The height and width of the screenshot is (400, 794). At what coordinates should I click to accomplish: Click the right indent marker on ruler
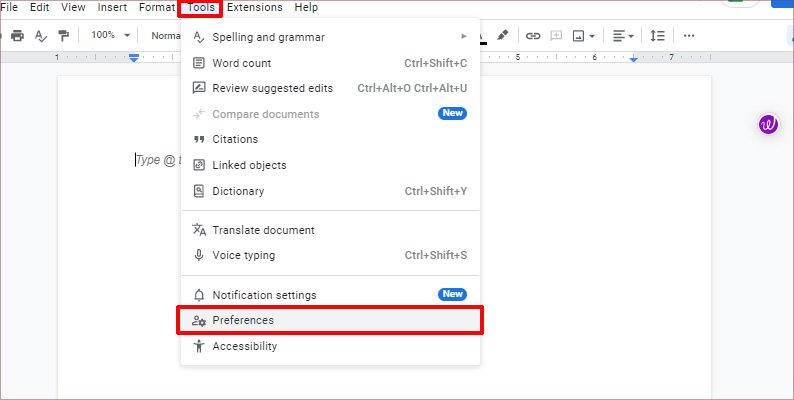[633, 59]
